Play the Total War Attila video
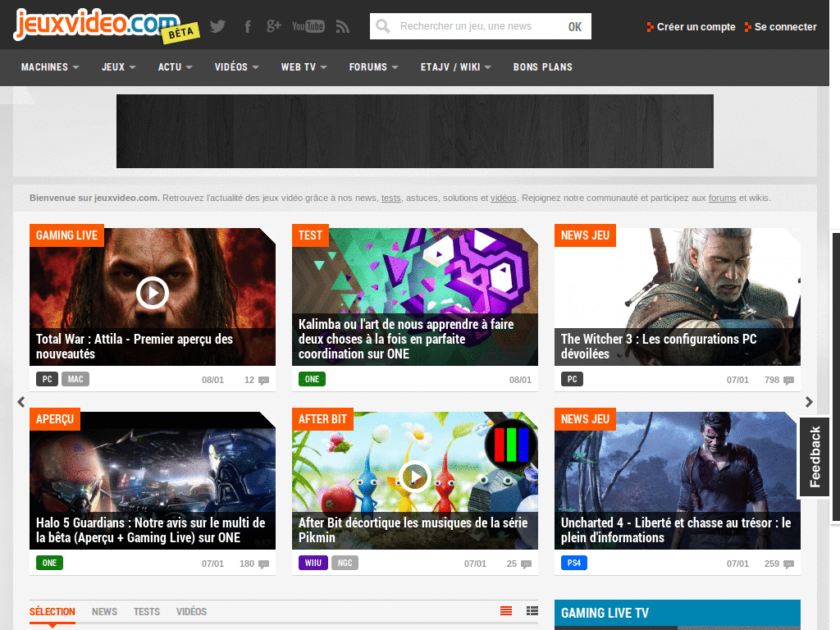The width and height of the screenshot is (840, 630). [x=152, y=293]
